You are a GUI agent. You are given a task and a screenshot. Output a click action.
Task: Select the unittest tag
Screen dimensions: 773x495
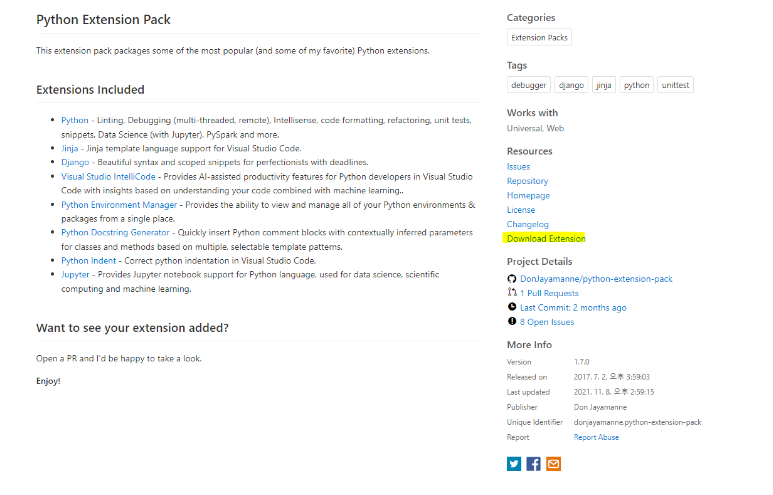click(x=675, y=85)
